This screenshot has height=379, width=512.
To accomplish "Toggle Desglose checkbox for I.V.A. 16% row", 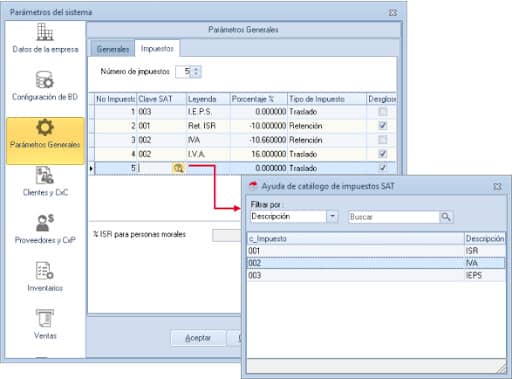I will 383,154.
